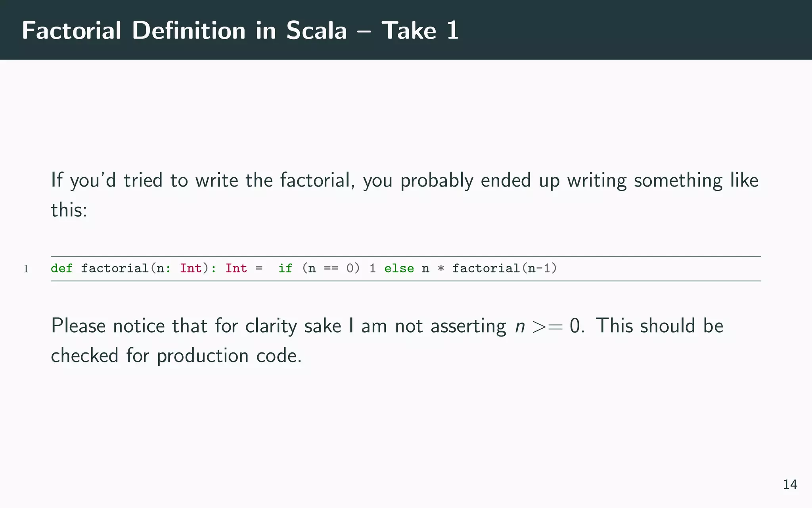This screenshot has height=508, width=812.
Task: Click the code line number 1 in gutter
Action: (26, 269)
